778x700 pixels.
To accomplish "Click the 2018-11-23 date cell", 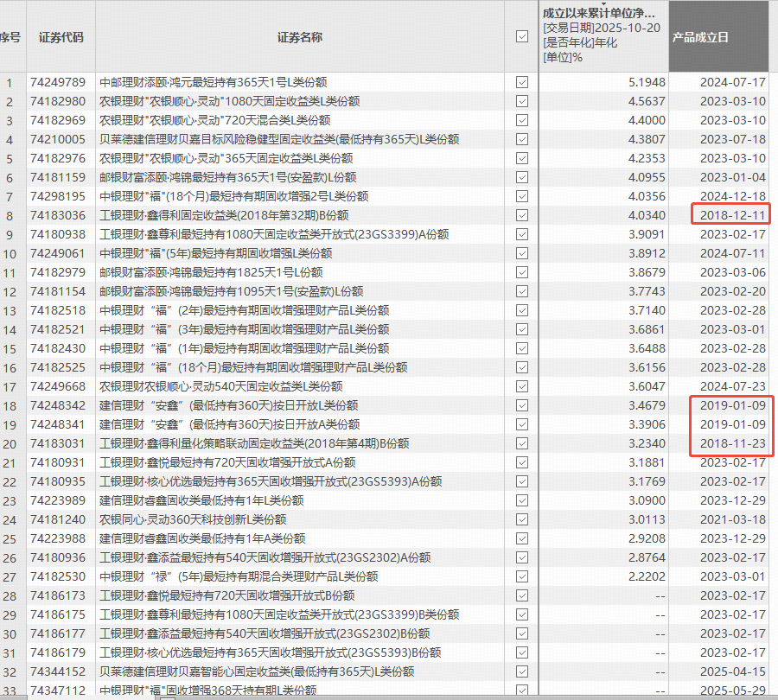I will [732, 443].
